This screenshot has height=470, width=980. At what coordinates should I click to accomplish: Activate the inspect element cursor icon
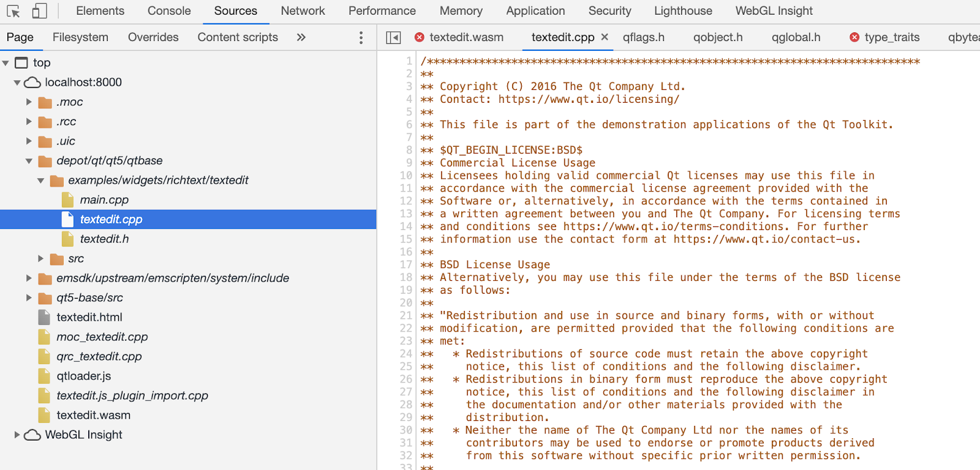point(13,11)
